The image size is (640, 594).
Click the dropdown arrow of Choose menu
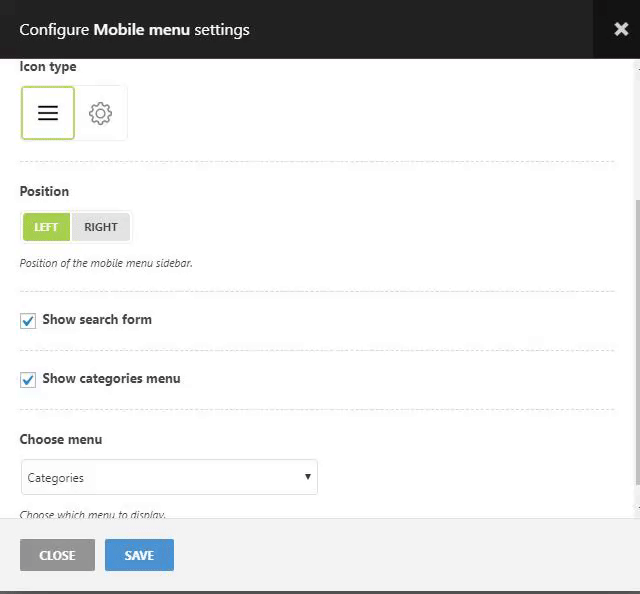pos(308,478)
